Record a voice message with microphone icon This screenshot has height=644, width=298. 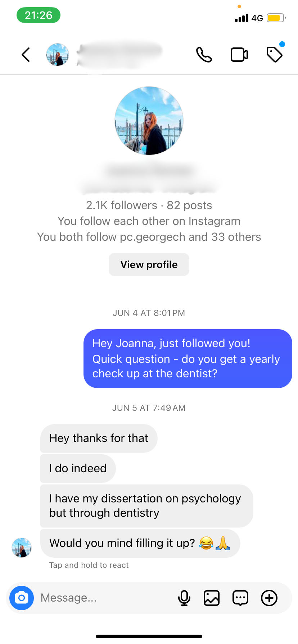point(184,598)
